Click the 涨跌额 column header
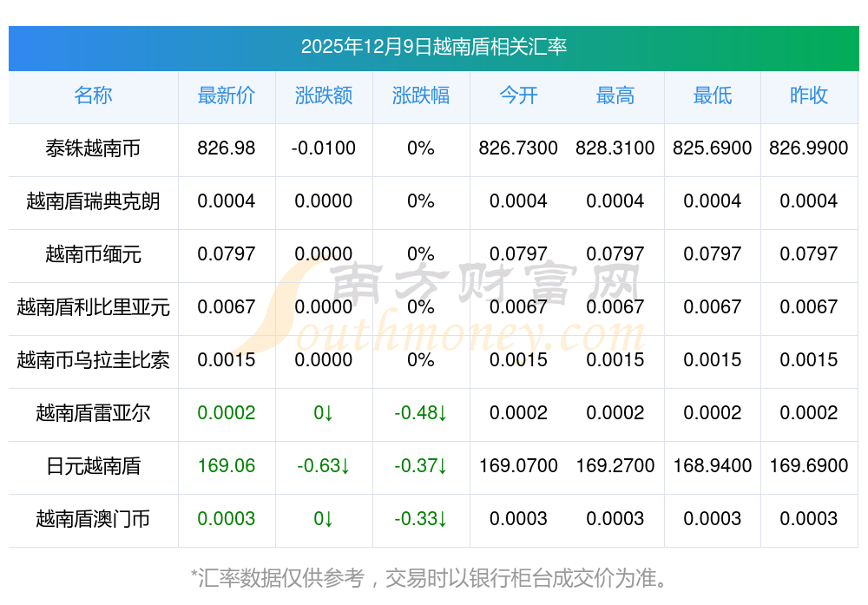 pos(323,96)
